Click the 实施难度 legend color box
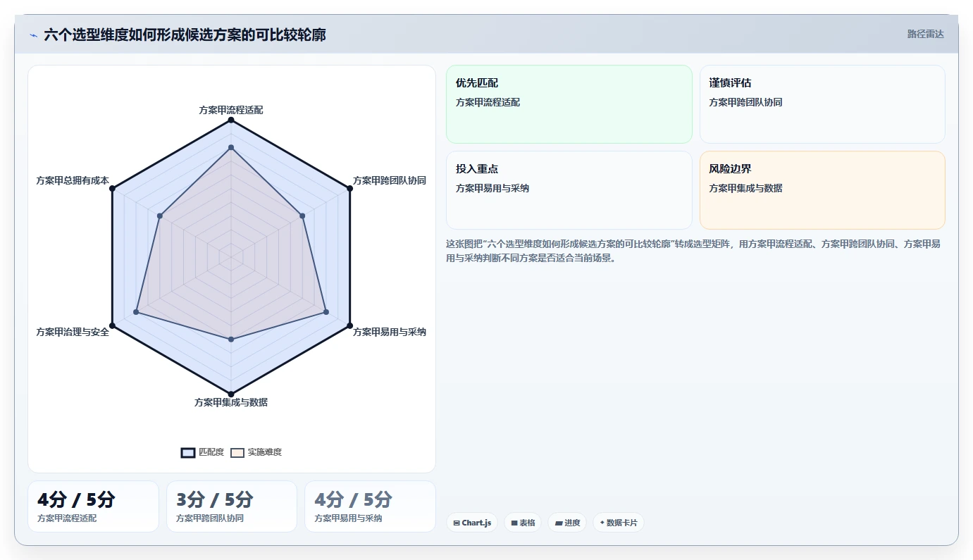Image resolution: width=973 pixels, height=560 pixels. coord(237,452)
